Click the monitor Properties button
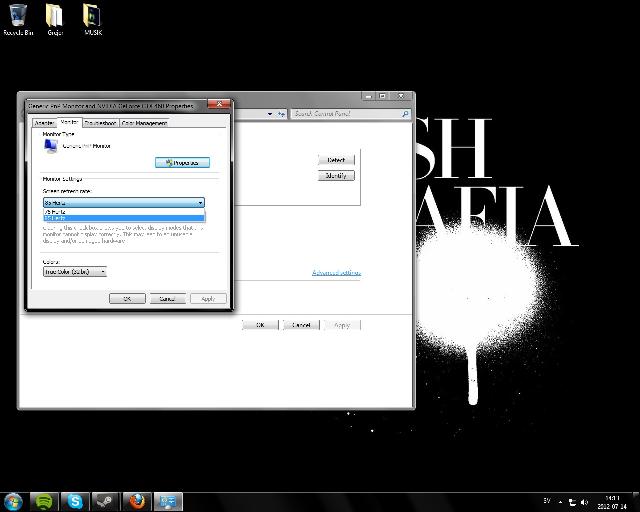The width and height of the screenshot is (640, 512). point(182,163)
